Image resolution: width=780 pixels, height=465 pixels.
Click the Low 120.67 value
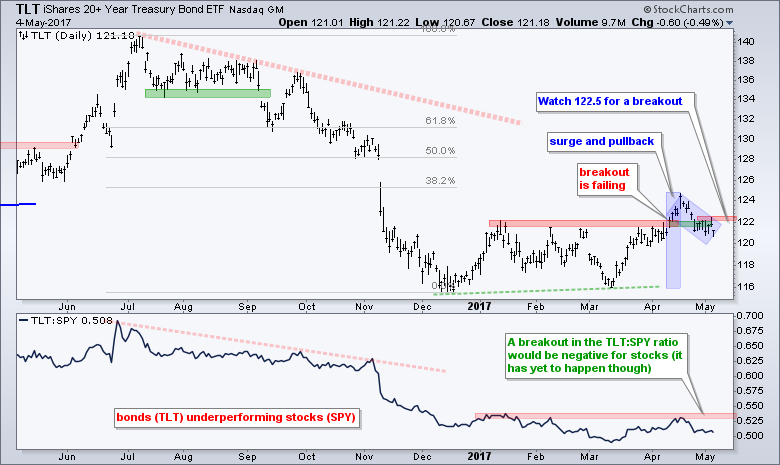pos(445,23)
